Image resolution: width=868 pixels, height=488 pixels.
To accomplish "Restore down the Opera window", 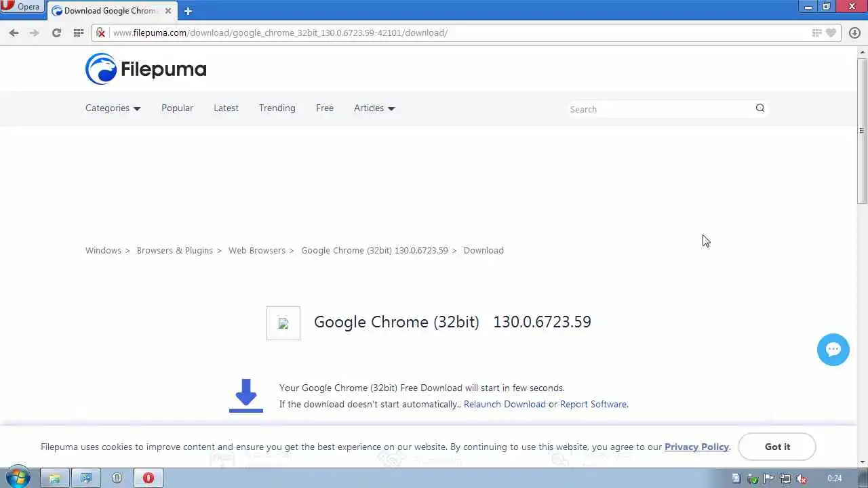I will (x=826, y=6).
